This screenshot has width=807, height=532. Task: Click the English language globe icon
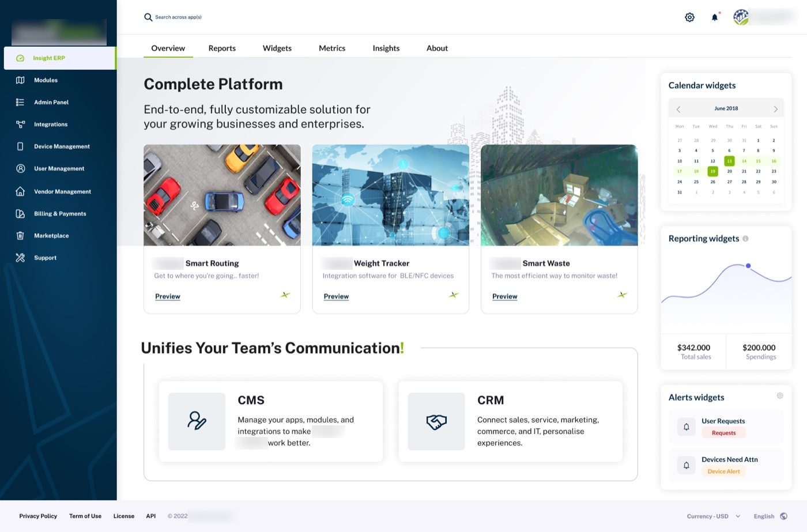click(783, 516)
